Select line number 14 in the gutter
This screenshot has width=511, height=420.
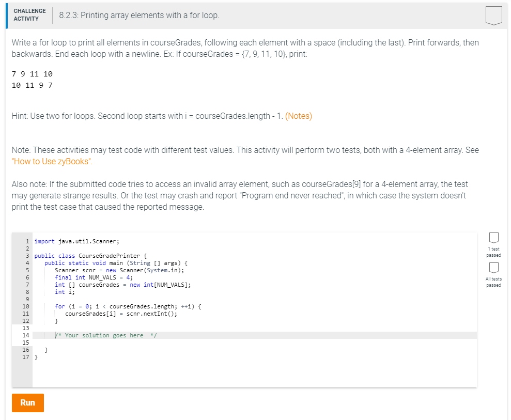[26, 335]
